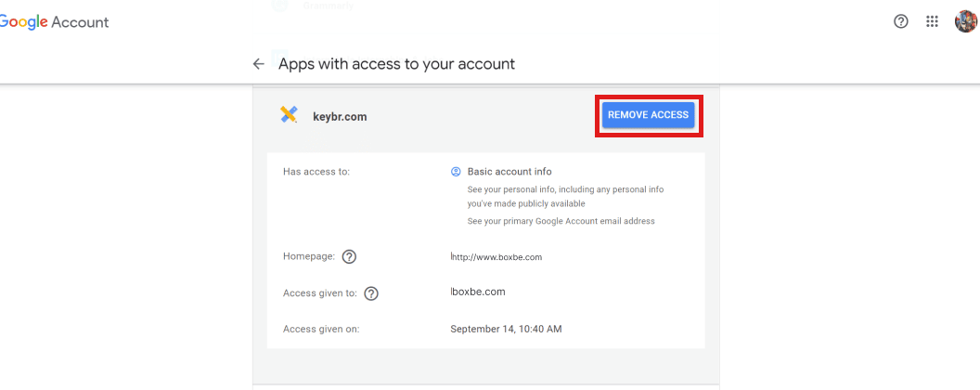Click the boxbe.com access domain text
980x390 pixels.
(478, 292)
